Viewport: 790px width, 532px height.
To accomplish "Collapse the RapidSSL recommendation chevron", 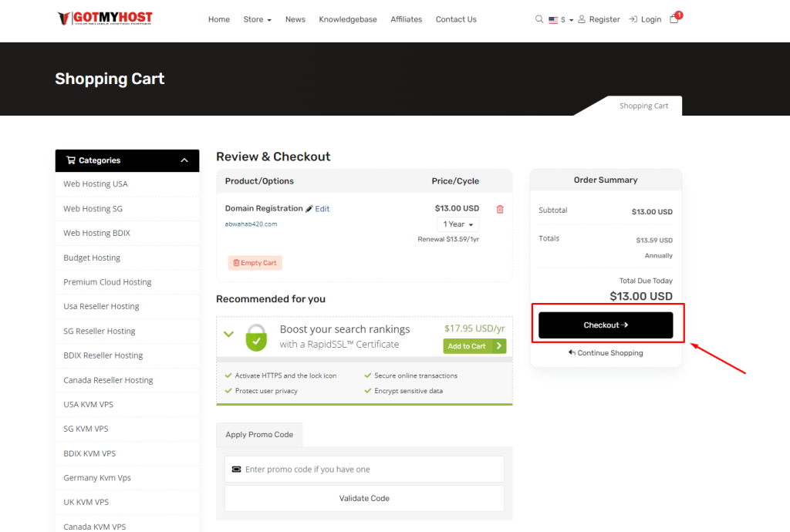I will pyautogui.click(x=228, y=334).
